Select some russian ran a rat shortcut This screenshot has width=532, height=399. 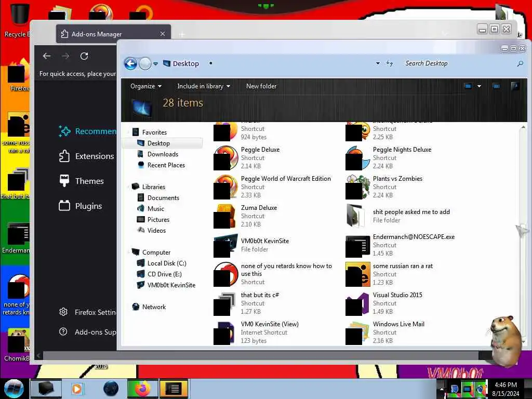coord(390,274)
